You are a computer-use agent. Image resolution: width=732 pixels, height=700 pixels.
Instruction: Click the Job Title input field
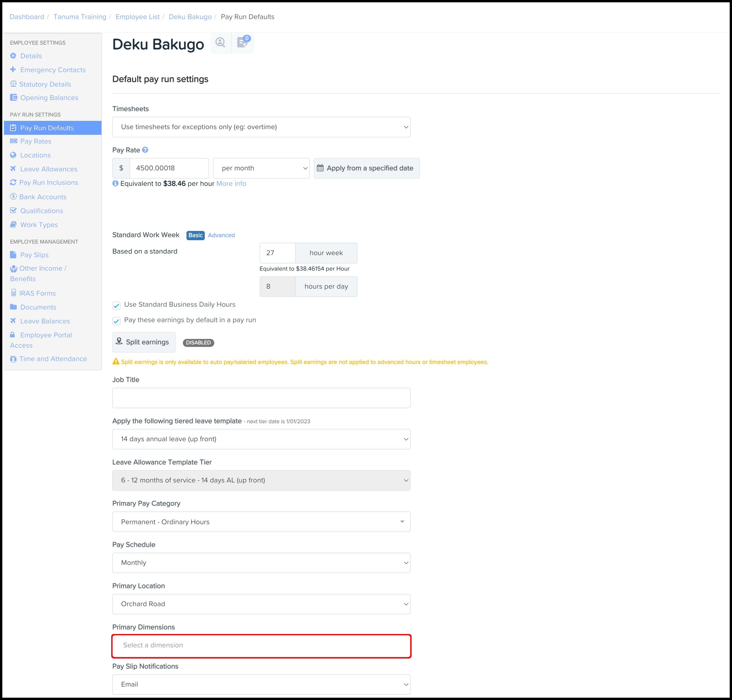point(261,398)
